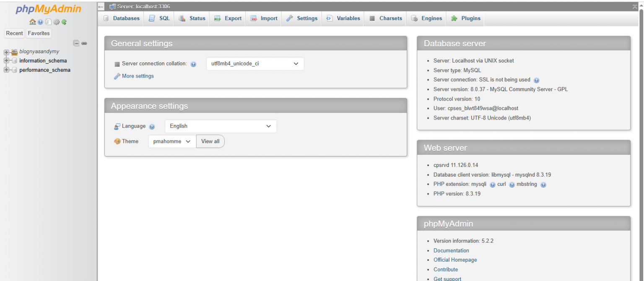Click the More settings link
This screenshot has height=281, width=644.
click(x=138, y=76)
